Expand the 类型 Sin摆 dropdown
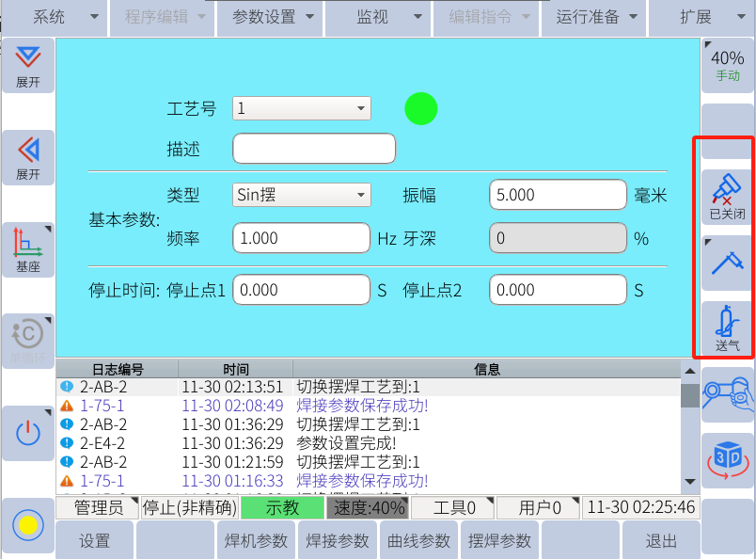This screenshot has height=559, width=756. 302,195
